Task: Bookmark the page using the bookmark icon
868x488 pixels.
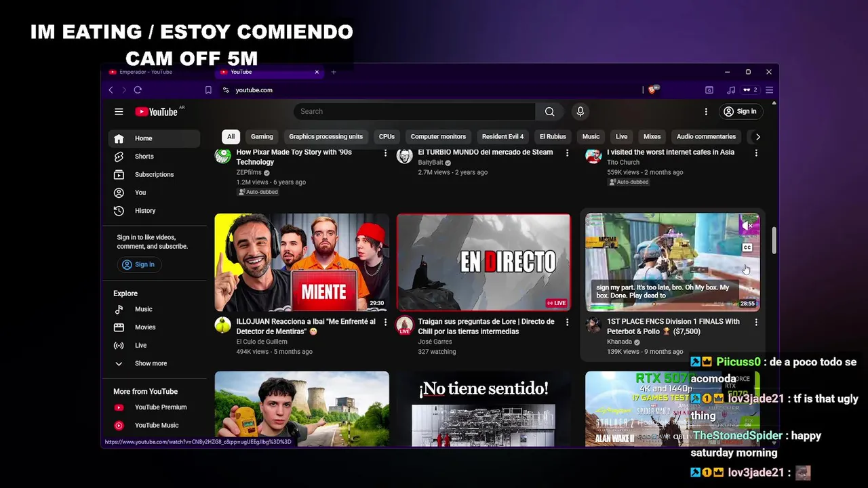Action: [208, 89]
